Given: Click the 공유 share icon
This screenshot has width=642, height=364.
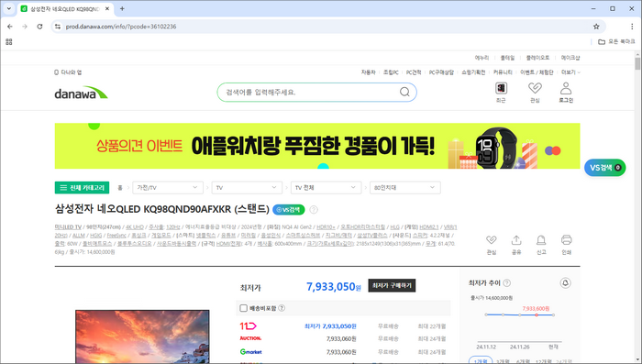Looking at the screenshot, I should (516, 245).
